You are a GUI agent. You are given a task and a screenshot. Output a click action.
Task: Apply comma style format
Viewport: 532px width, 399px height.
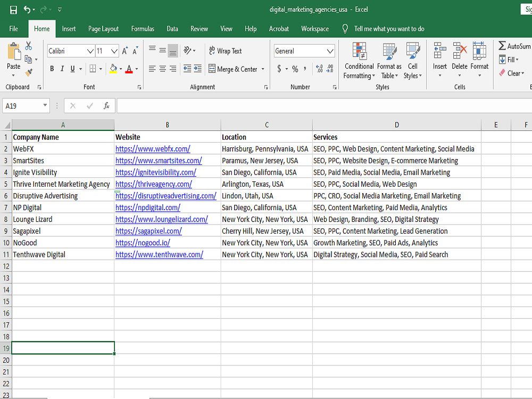(305, 69)
